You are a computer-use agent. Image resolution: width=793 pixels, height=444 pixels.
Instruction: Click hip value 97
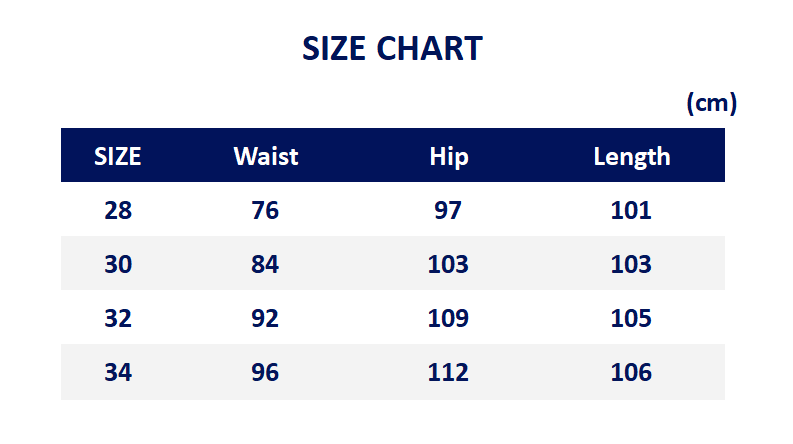[x=448, y=210]
